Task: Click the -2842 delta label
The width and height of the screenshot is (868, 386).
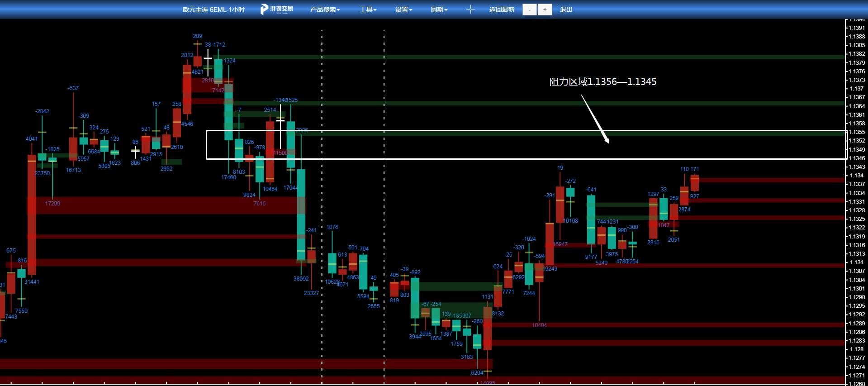Action: pyautogui.click(x=42, y=111)
